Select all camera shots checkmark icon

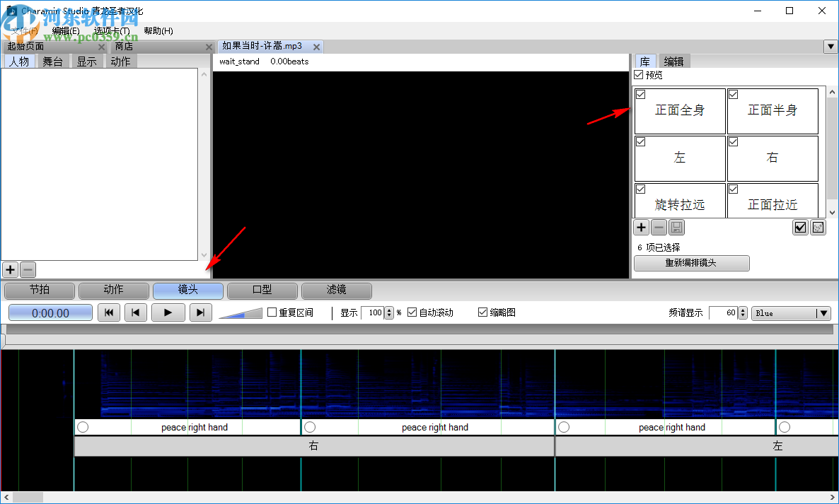(x=800, y=227)
